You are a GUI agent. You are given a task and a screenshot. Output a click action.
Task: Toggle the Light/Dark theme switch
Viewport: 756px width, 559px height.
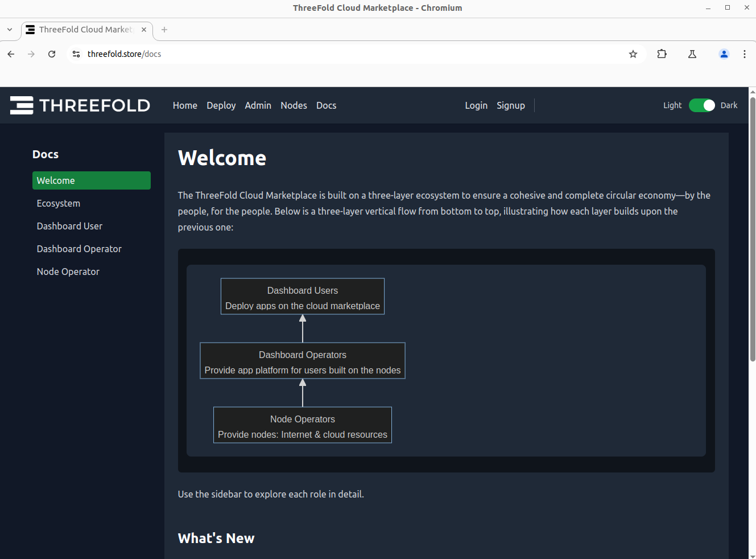pyautogui.click(x=702, y=105)
